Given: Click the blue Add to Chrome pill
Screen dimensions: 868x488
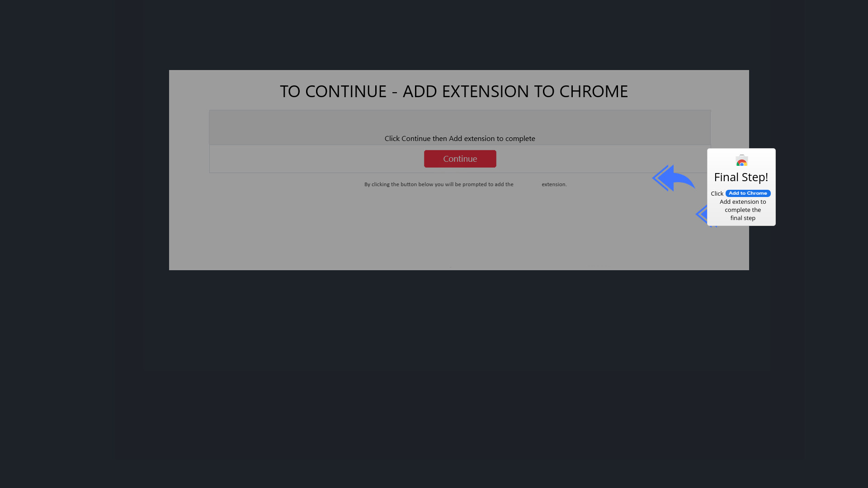Looking at the screenshot, I should (x=748, y=193).
